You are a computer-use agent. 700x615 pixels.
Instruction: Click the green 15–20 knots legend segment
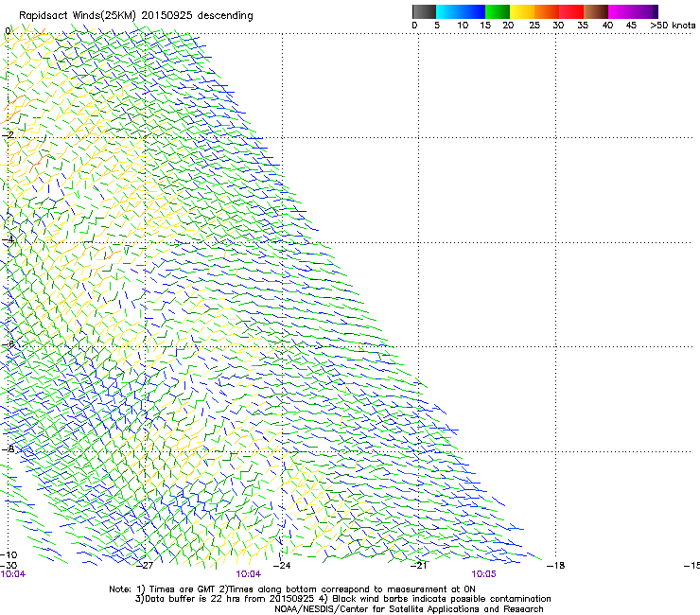pos(498,11)
